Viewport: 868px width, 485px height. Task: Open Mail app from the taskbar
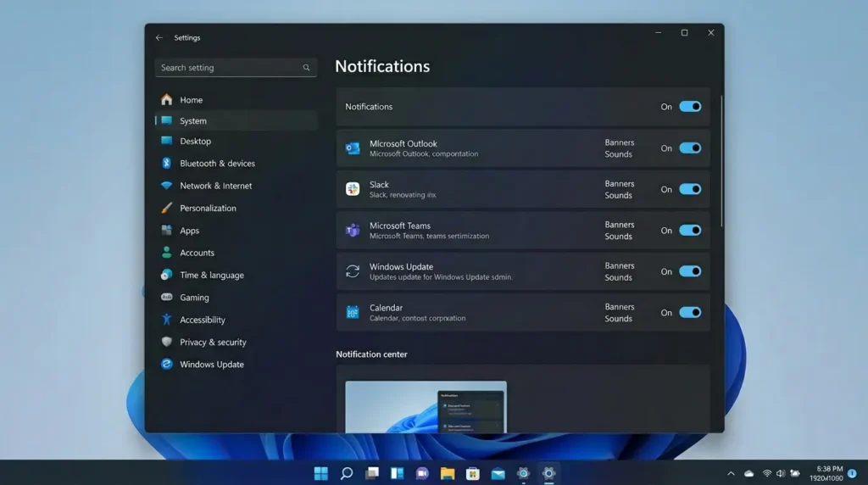(x=498, y=473)
